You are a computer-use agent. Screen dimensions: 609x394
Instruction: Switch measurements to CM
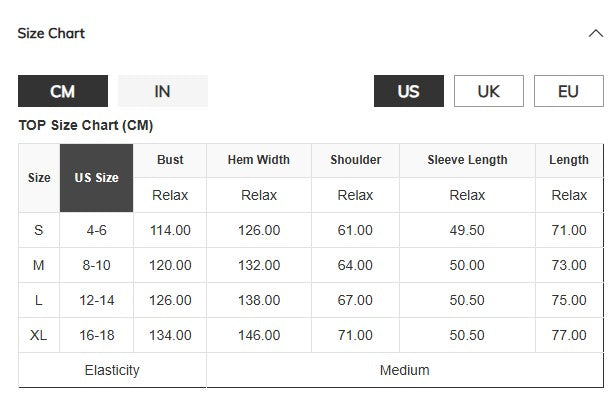[63, 91]
